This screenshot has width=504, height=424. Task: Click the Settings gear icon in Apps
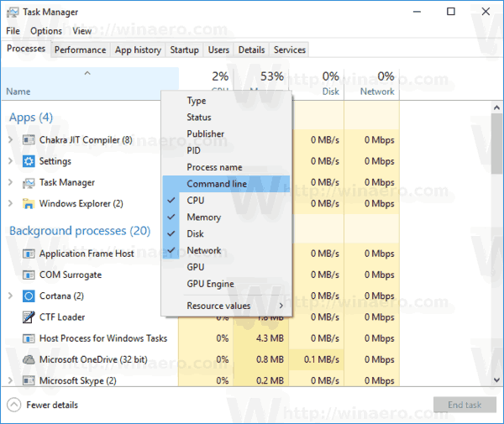tap(29, 161)
